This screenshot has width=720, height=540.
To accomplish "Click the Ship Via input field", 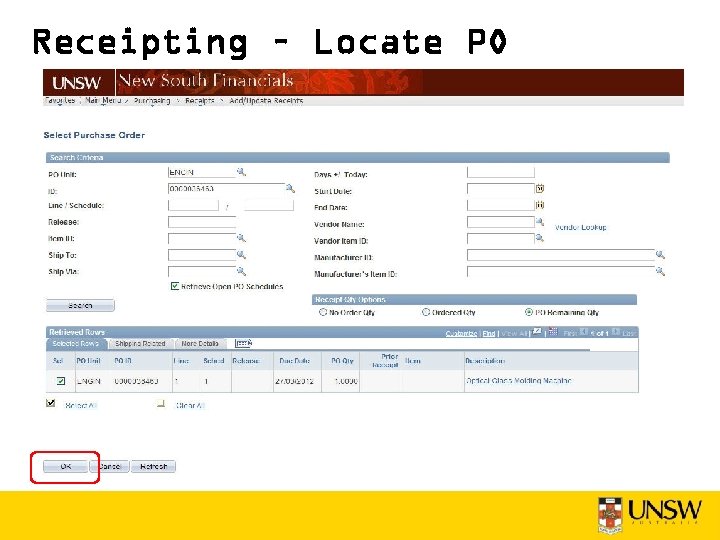I will [x=202, y=271].
